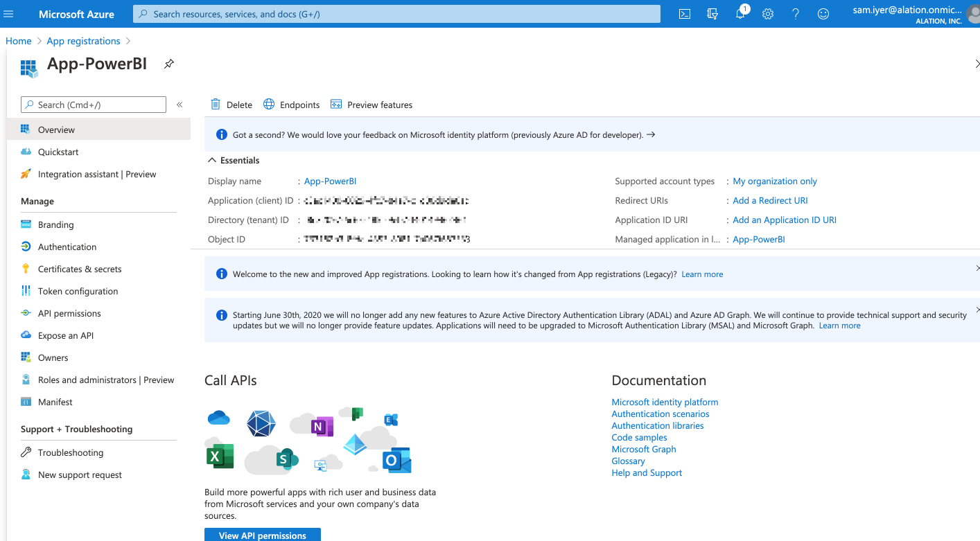Screen dimensions: 980x541
Task: Open the Azure portal hamburger menu
Action: [9, 14]
